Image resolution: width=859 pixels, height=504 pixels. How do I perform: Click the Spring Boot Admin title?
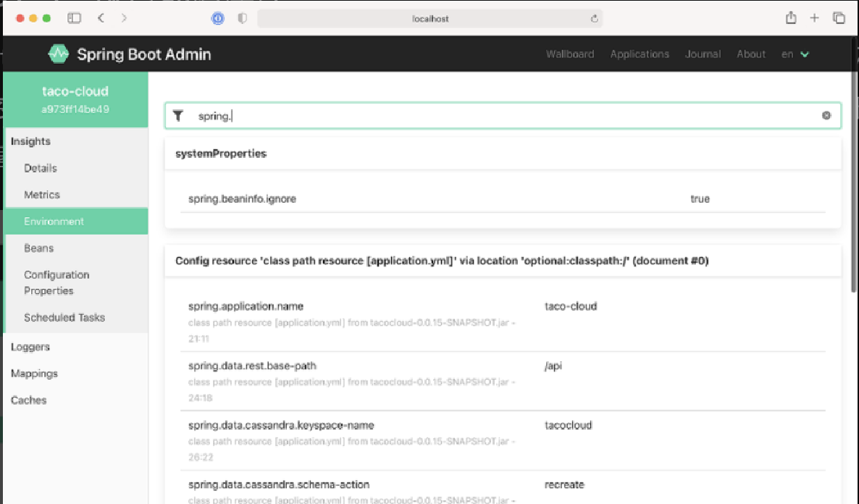pos(144,54)
